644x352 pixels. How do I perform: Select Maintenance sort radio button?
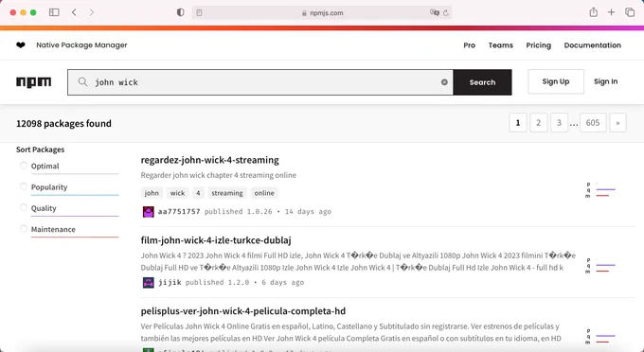pos(24,228)
